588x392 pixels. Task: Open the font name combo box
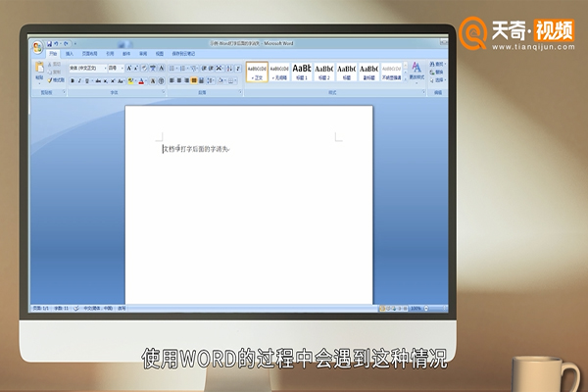click(88, 69)
